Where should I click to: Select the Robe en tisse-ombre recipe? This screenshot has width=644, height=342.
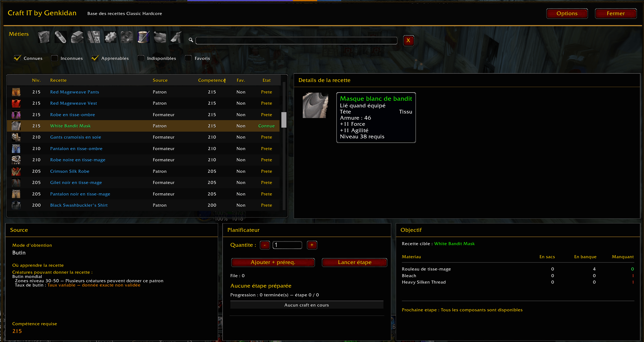73,115
